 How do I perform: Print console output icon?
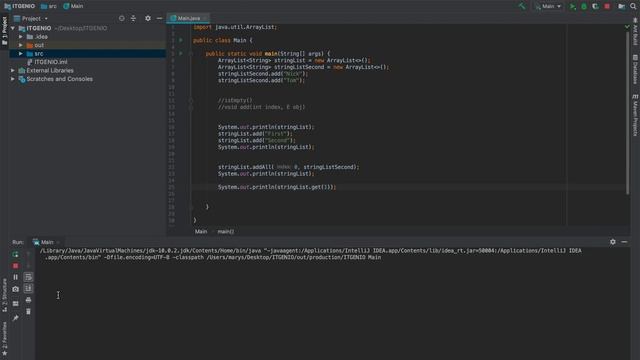tap(28, 300)
